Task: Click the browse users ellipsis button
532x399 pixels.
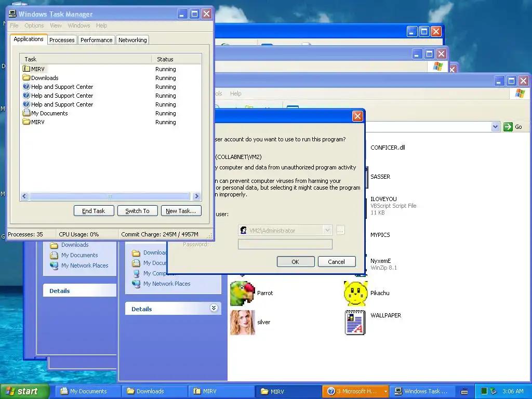Action: coord(340,230)
